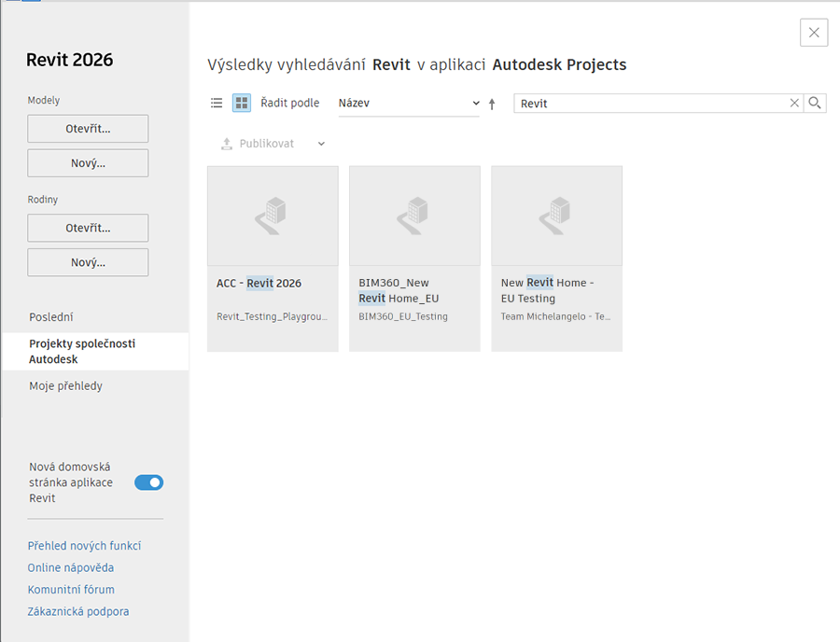Create new family via Rodiny Nový
The height and width of the screenshot is (642, 840).
tap(88, 262)
